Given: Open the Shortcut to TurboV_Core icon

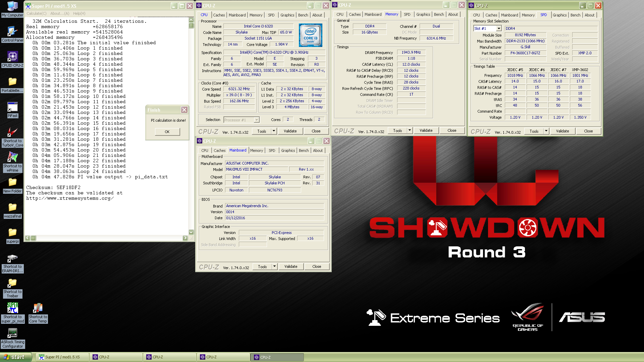Looking at the screenshot, I should point(12,137).
